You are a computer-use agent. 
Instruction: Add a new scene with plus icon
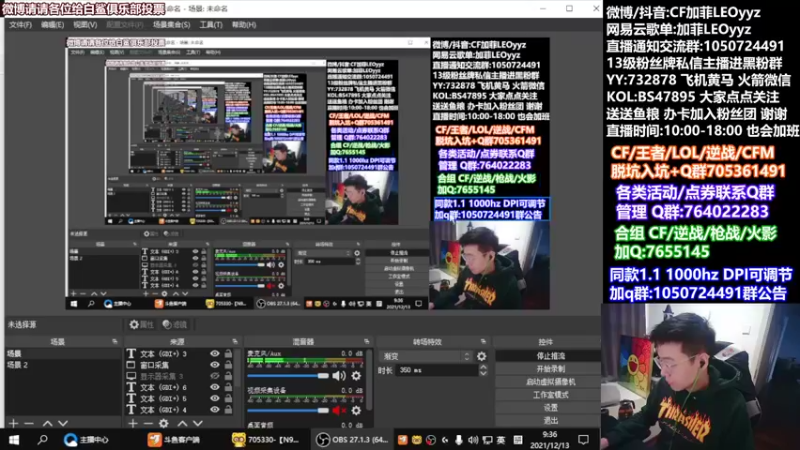coord(13,423)
